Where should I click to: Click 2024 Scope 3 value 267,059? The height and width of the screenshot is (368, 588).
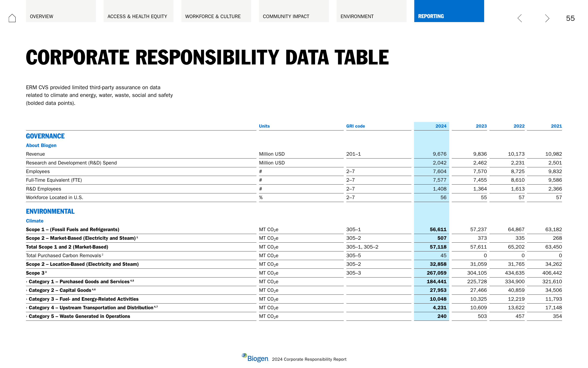437,273
